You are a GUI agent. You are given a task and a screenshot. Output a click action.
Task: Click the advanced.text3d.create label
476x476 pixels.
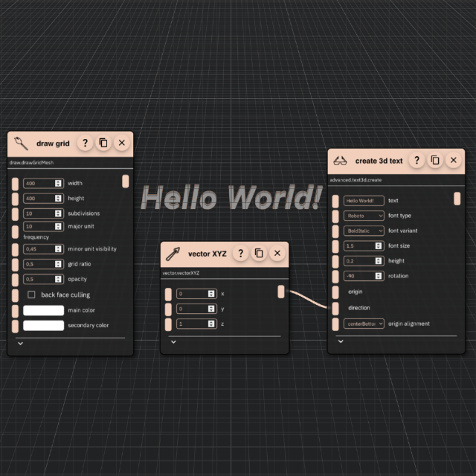tap(356, 180)
